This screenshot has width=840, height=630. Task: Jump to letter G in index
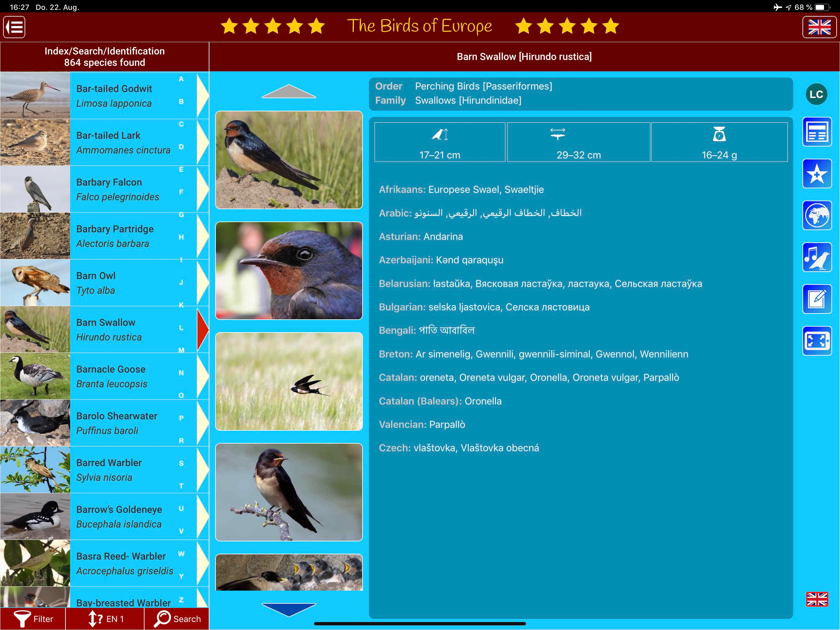point(181,215)
